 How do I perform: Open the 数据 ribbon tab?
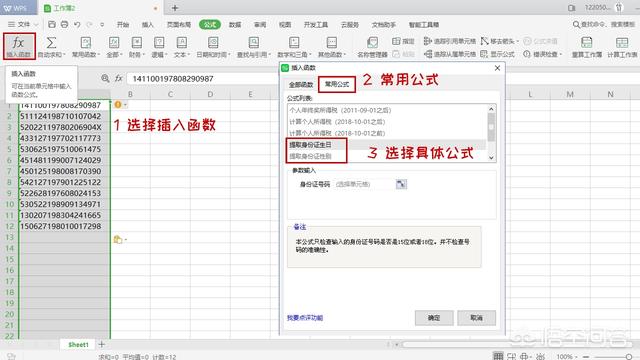pos(235,24)
